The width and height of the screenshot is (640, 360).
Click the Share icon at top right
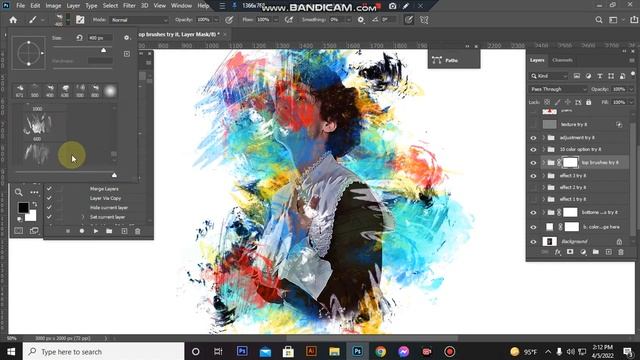(x=634, y=20)
